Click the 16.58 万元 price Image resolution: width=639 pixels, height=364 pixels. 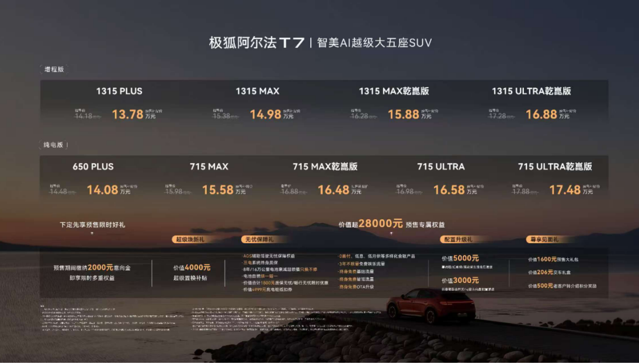click(x=455, y=190)
